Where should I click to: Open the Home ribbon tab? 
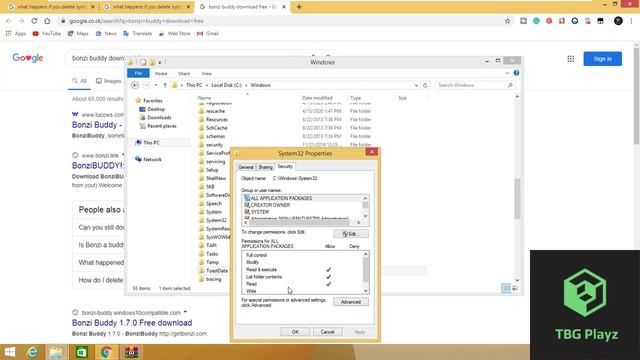[161, 73]
